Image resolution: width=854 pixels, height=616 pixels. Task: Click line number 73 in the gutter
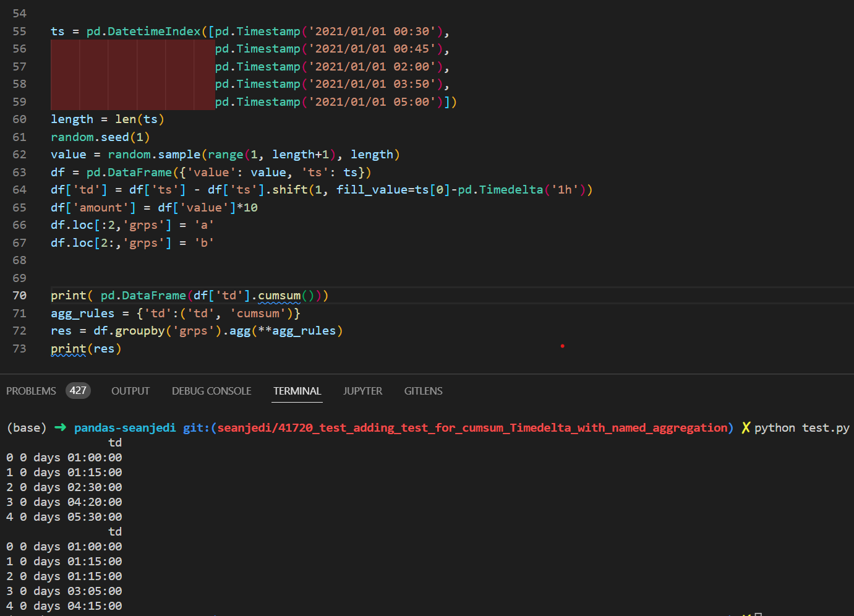(20, 349)
